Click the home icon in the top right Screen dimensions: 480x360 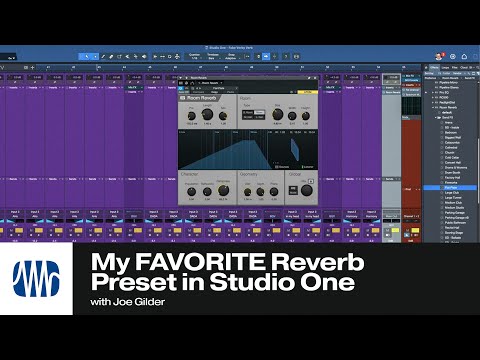(464, 57)
